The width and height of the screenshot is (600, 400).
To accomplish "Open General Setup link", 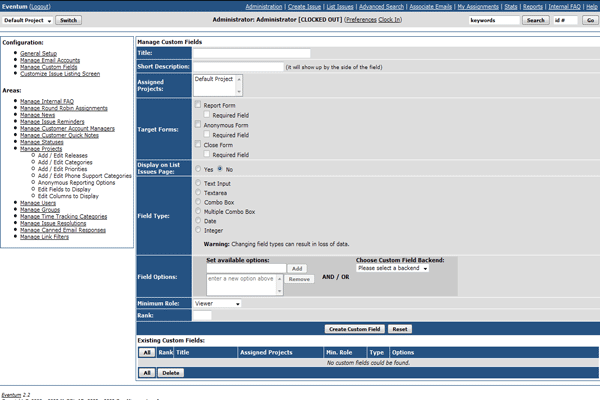I will click(x=38, y=53).
